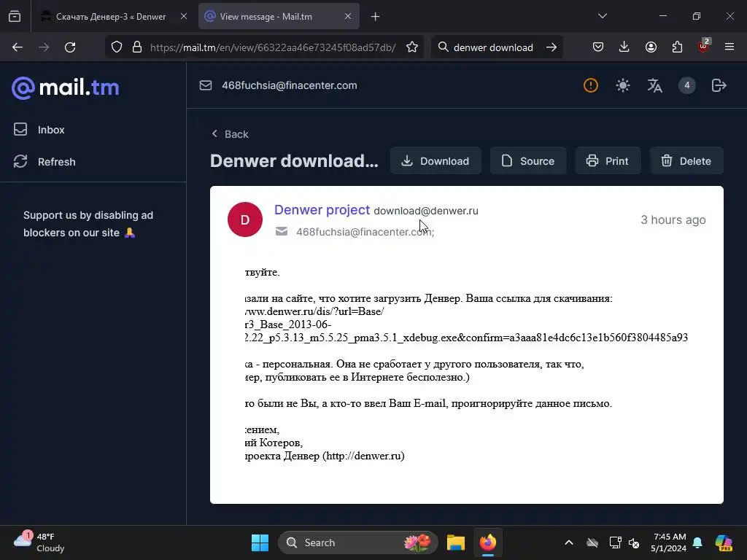Click recipient address under the sender name
Image resolution: width=747 pixels, height=560 pixels.
pos(364,232)
